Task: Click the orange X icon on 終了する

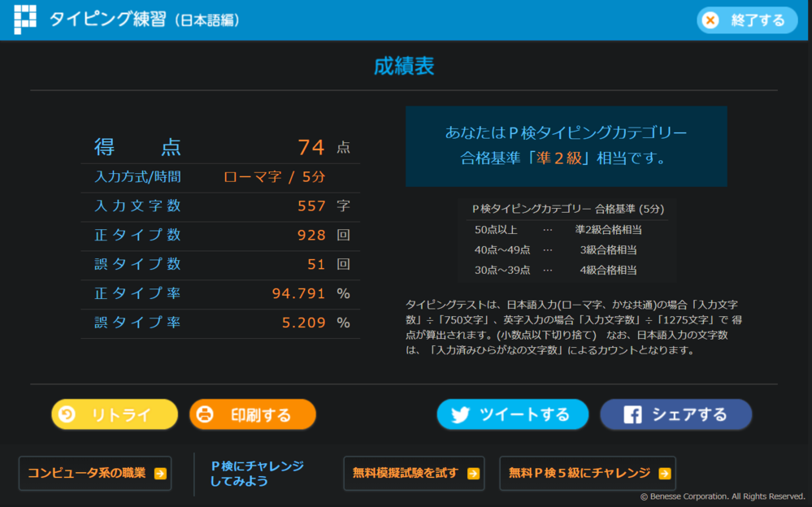Action: [711, 20]
